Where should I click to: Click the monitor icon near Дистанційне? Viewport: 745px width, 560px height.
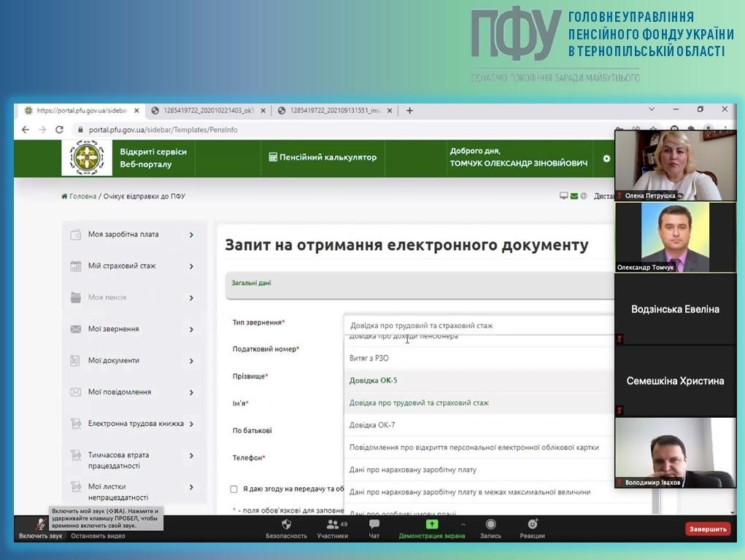click(x=564, y=195)
